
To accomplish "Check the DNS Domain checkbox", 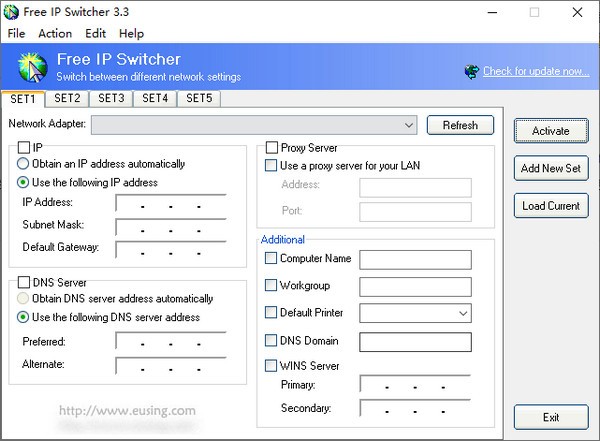I will point(271,340).
